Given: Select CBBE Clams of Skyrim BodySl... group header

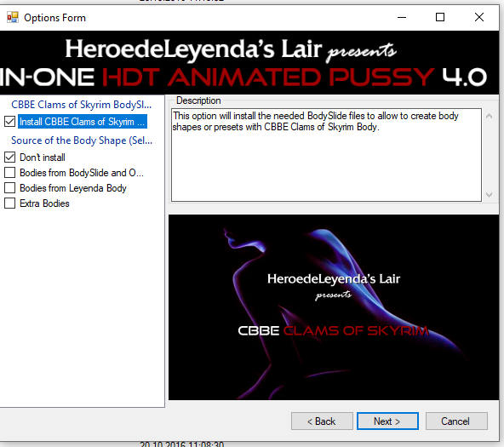Looking at the screenshot, I should pos(82,105).
